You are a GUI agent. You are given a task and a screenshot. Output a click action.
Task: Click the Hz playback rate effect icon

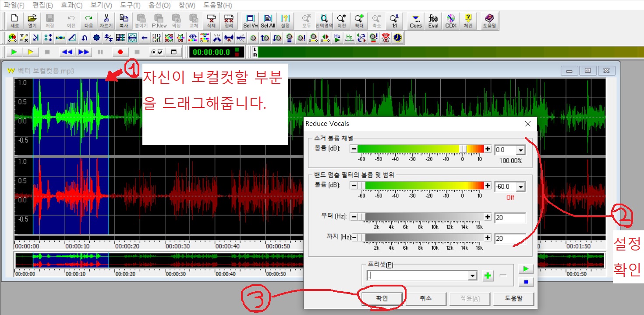click(337, 38)
